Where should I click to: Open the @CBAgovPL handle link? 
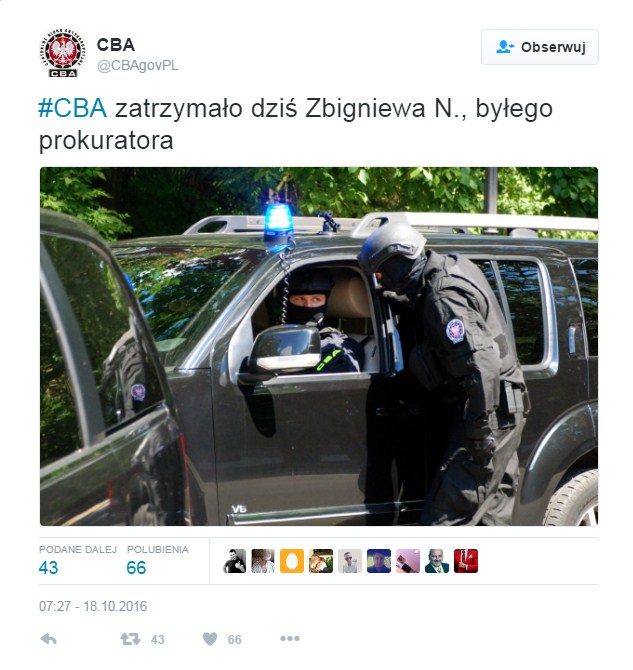[x=138, y=66]
